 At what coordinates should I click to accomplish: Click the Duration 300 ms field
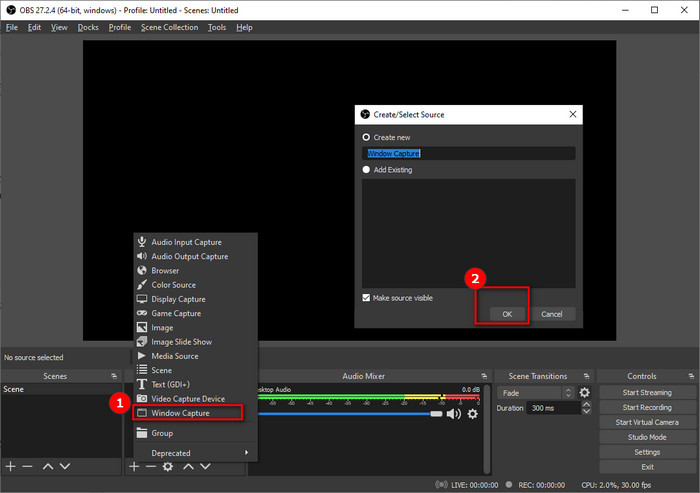tap(553, 408)
